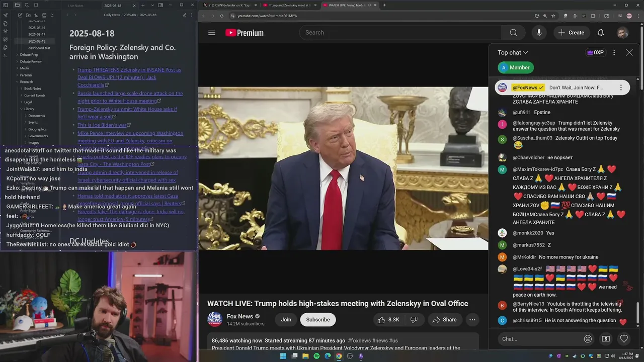Click the YouTube search field
The width and height of the screenshot is (644, 362).
pos(400,33)
